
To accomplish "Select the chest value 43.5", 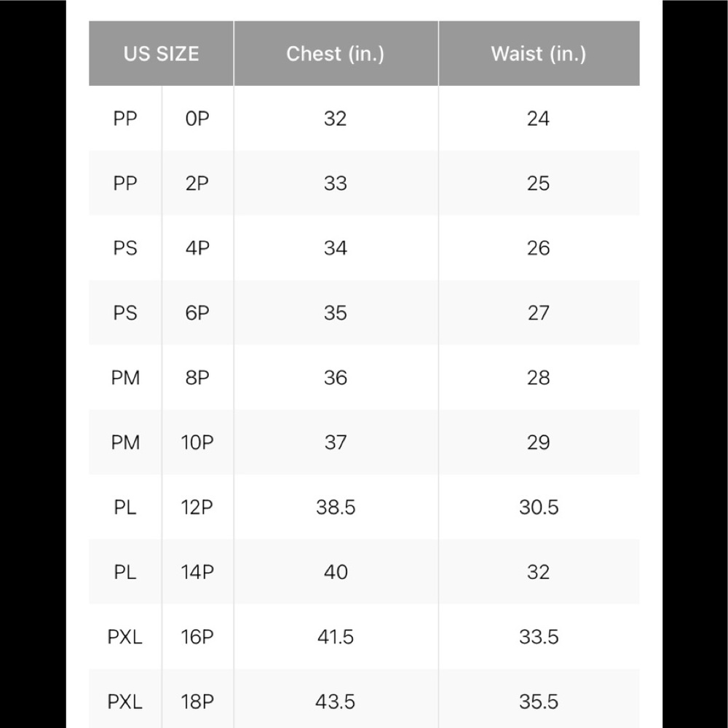I will (336, 702).
